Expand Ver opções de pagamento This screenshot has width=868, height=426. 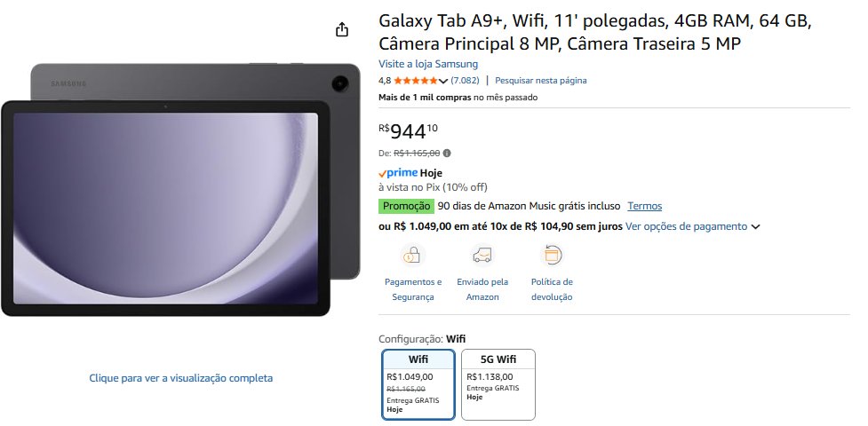[x=692, y=226]
